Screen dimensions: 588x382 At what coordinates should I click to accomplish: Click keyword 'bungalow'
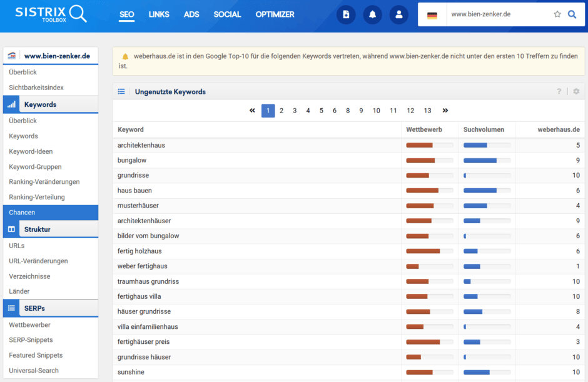pyautogui.click(x=131, y=161)
